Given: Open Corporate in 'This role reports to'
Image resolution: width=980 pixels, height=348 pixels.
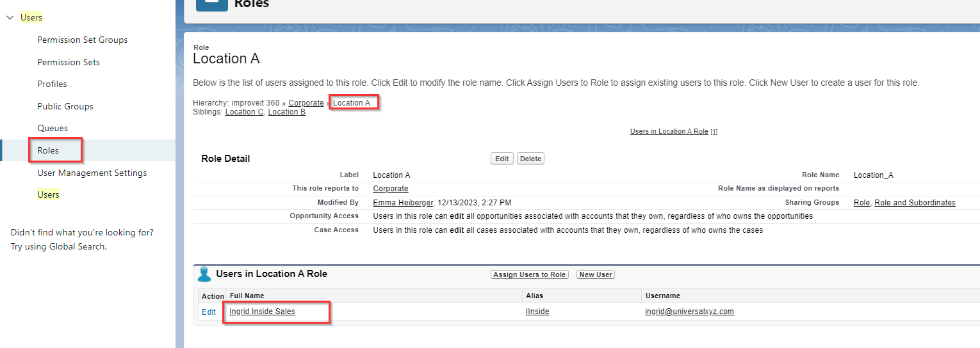Looking at the screenshot, I should click(x=391, y=189).
